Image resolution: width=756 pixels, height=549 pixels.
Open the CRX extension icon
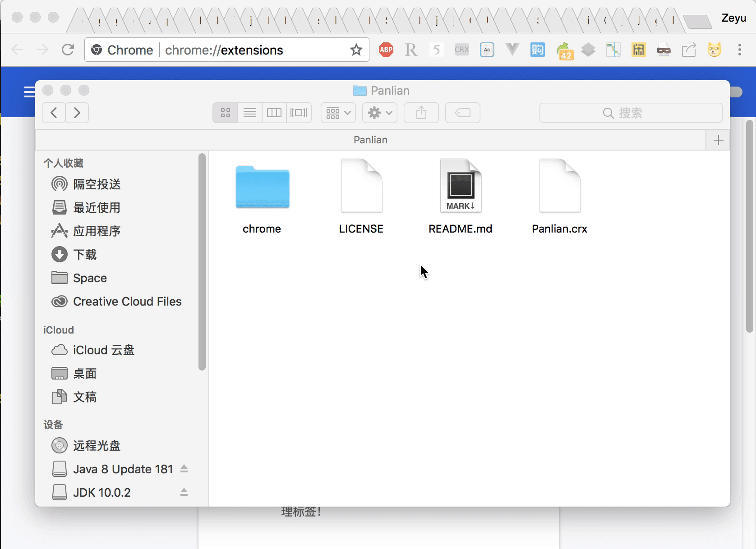461,50
